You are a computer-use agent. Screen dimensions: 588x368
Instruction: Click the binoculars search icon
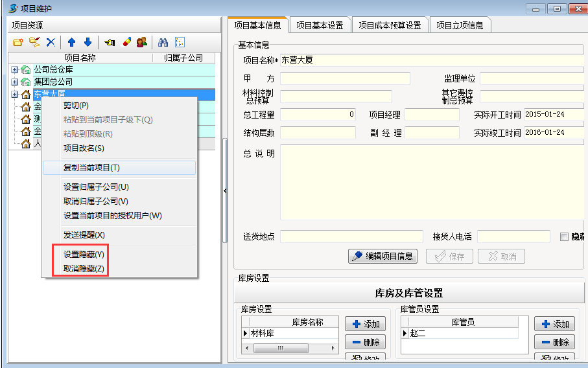[163, 42]
